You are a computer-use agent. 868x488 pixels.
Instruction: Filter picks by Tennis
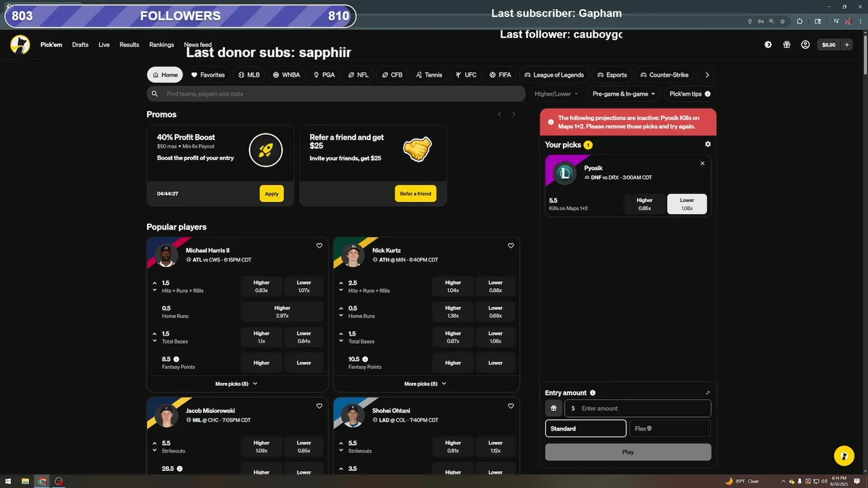pyautogui.click(x=429, y=75)
